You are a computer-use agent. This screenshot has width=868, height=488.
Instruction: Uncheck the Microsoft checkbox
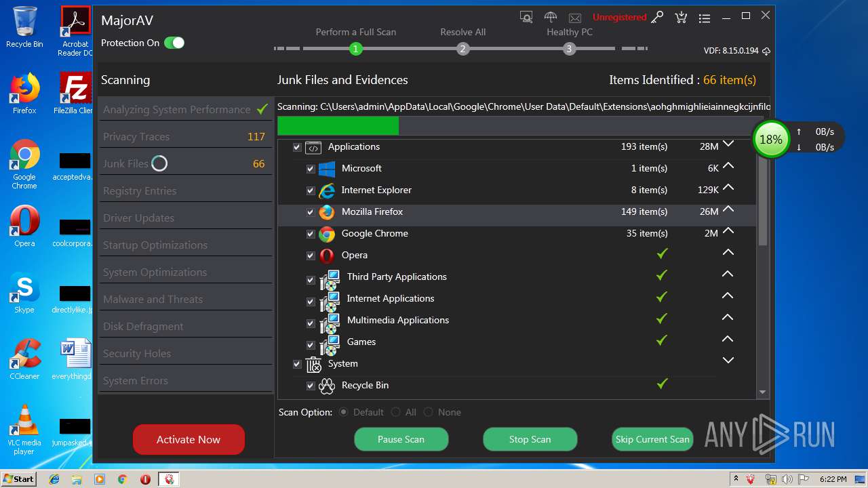tap(311, 169)
